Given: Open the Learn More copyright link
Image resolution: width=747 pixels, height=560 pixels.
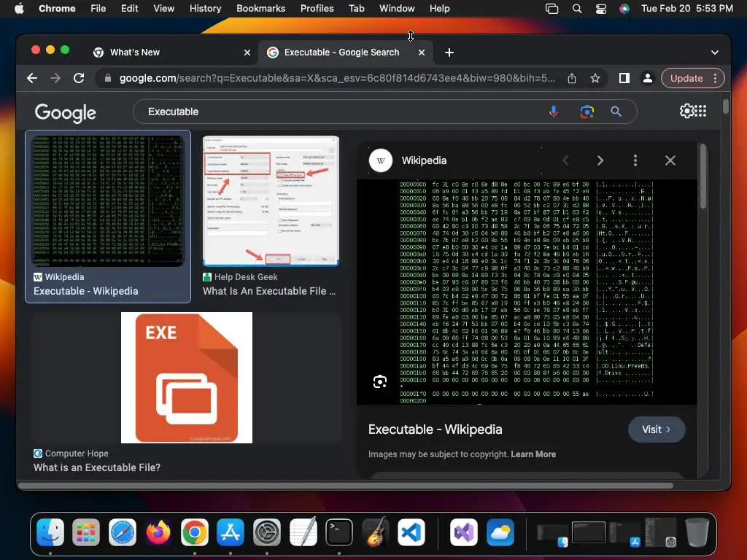Looking at the screenshot, I should pyautogui.click(x=533, y=454).
